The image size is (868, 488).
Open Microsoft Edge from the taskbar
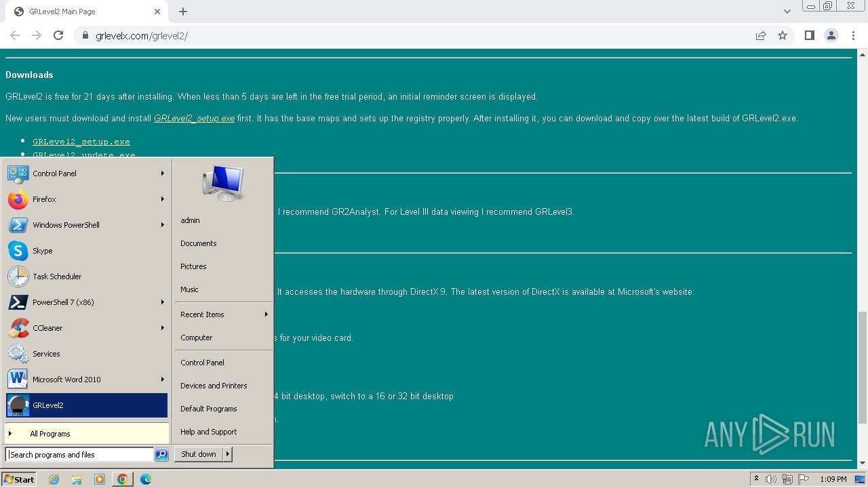[x=146, y=479]
